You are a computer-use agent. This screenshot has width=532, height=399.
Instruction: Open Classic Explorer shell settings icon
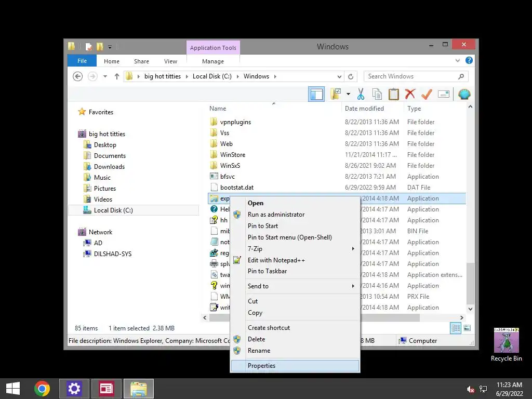464,94
